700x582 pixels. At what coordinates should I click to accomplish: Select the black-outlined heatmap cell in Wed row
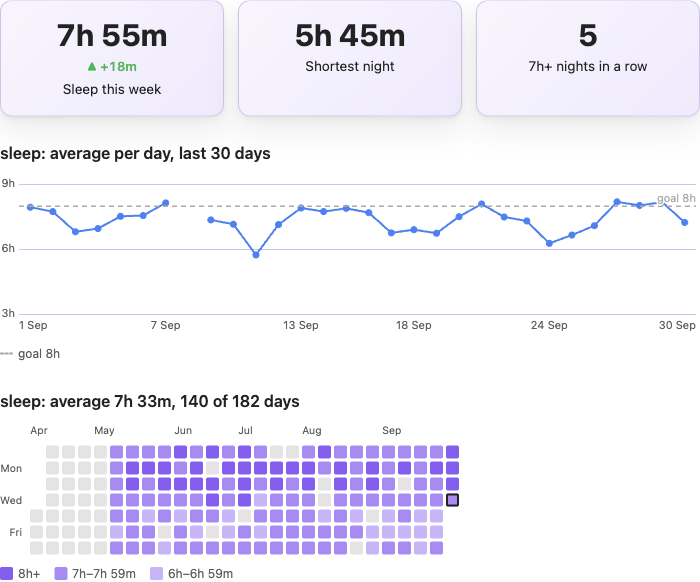point(452,500)
